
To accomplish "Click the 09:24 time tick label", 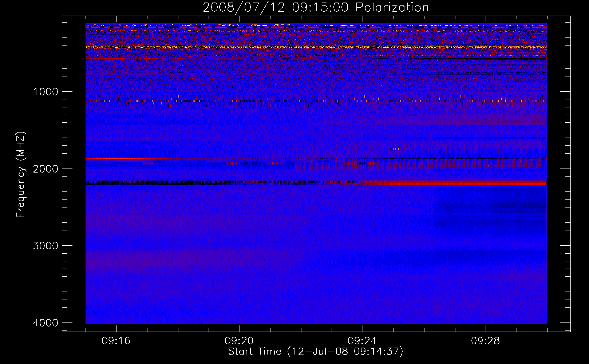I will coord(362,341).
